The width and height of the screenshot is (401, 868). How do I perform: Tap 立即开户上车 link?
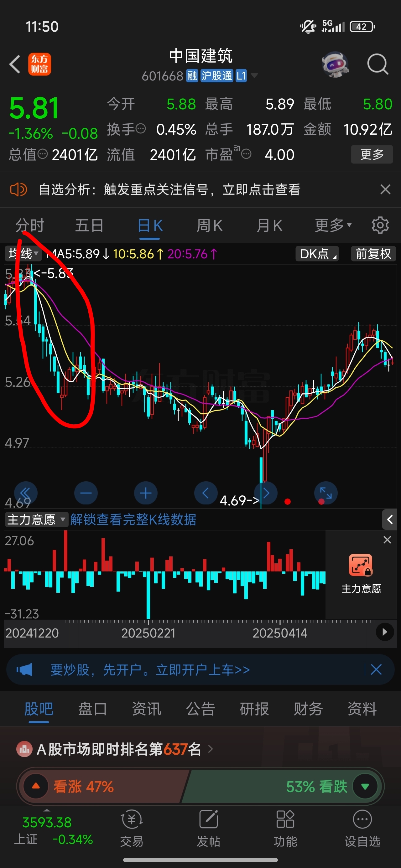click(203, 669)
